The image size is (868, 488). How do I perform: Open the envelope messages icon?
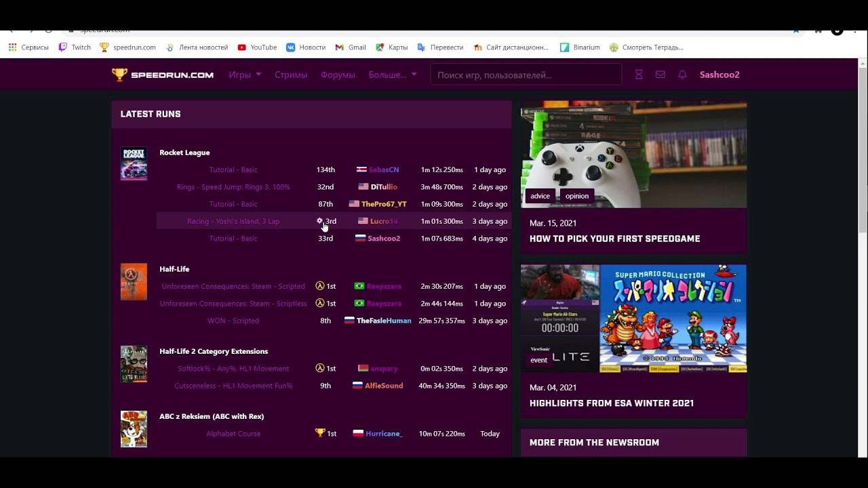tap(660, 75)
